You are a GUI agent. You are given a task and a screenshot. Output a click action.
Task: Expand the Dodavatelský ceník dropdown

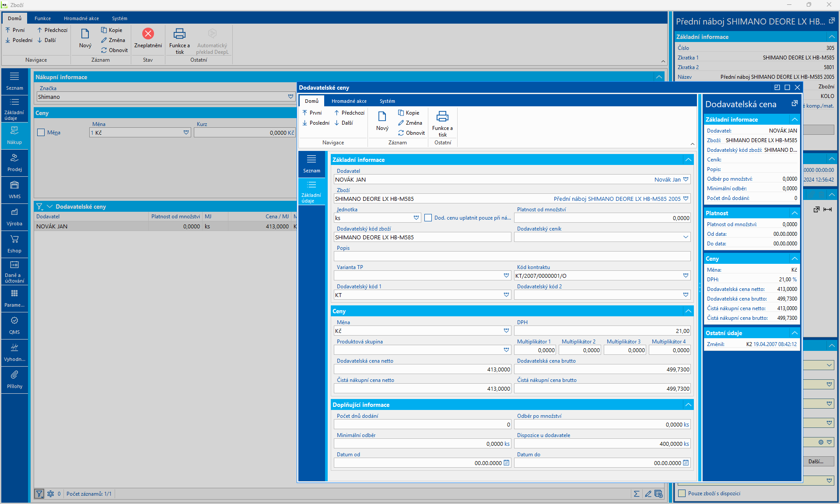pos(686,237)
